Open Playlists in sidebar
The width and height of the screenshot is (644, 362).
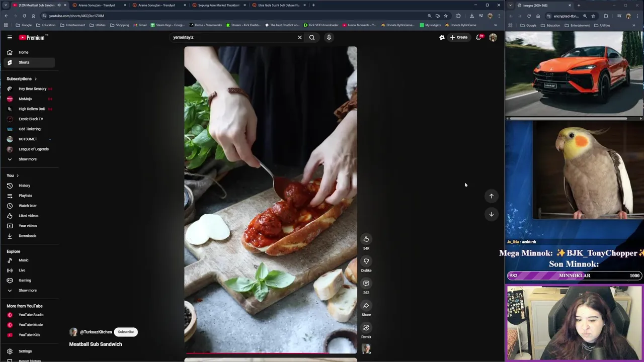30,196
